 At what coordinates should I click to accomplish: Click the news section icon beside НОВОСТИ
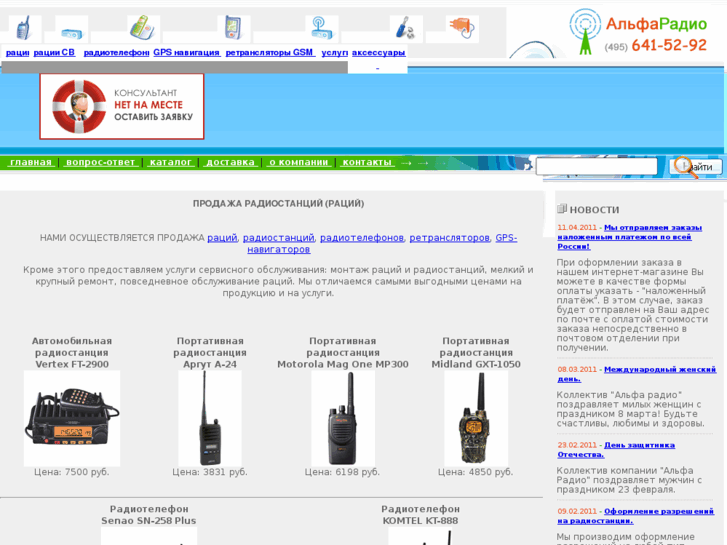point(562,209)
